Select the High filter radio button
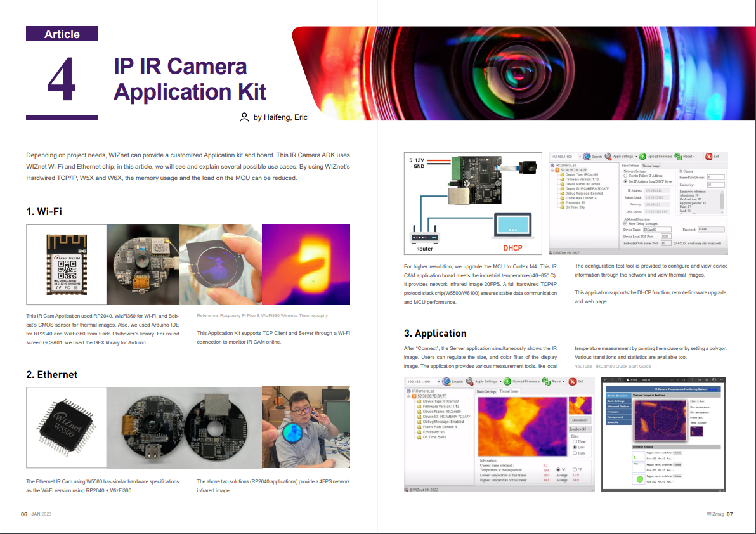 [x=575, y=453]
